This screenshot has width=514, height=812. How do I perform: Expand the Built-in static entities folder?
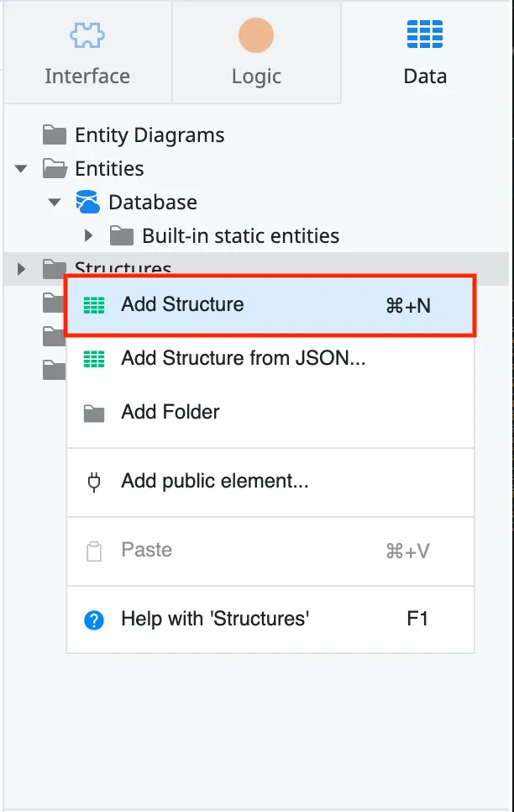tap(90, 236)
